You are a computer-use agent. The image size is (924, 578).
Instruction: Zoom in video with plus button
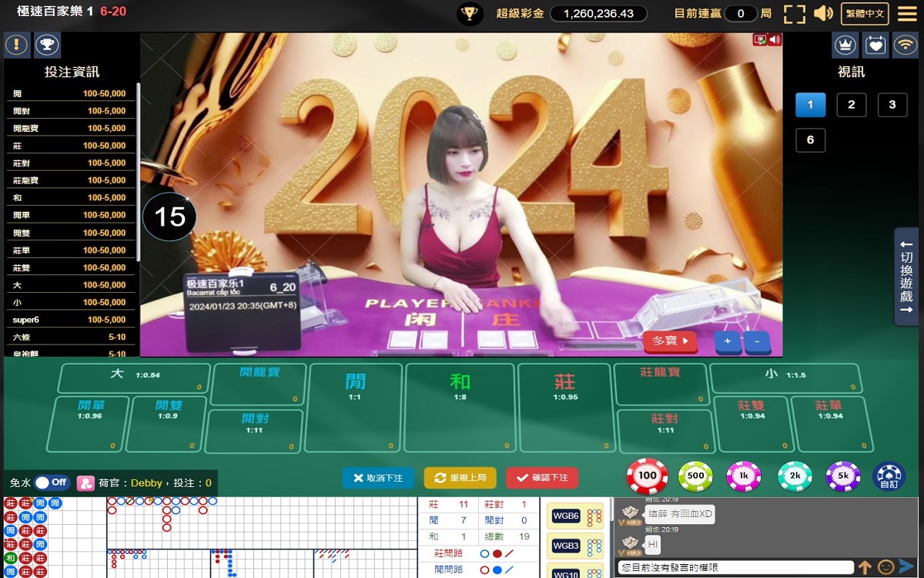728,341
